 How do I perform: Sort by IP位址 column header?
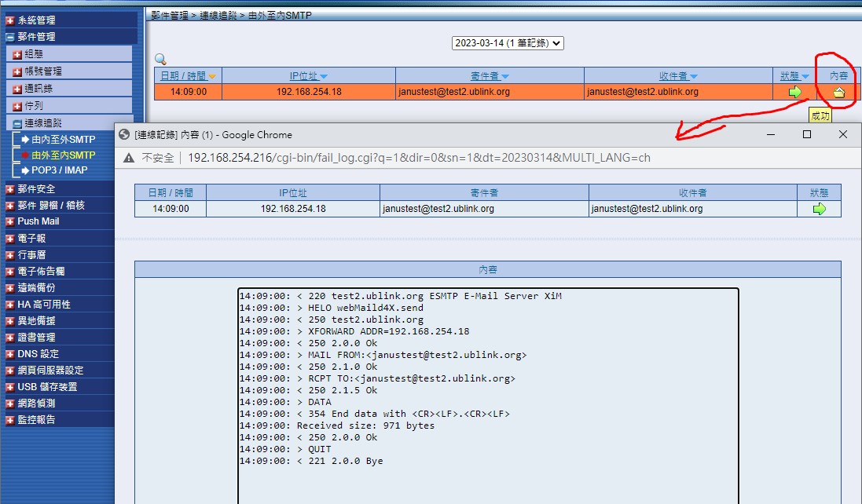304,75
